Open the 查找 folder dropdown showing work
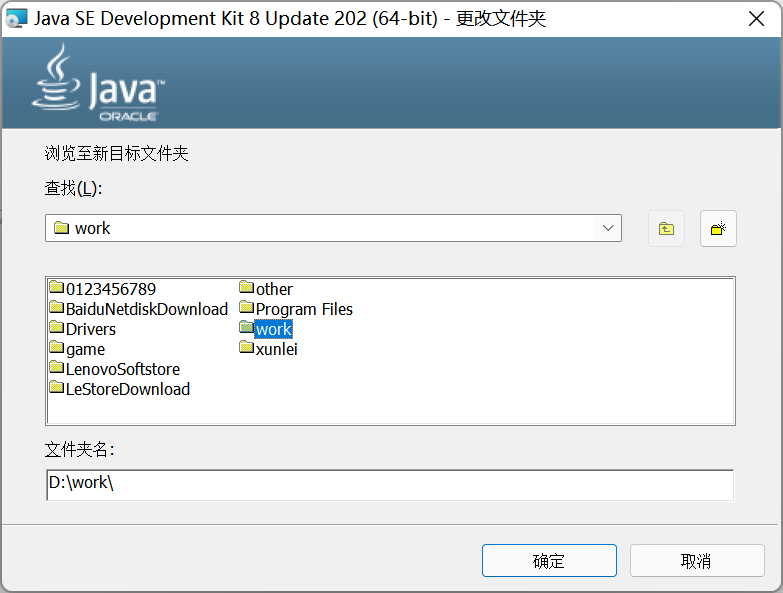Image resolution: width=783 pixels, height=593 pixels. click(x=333, y=228)
